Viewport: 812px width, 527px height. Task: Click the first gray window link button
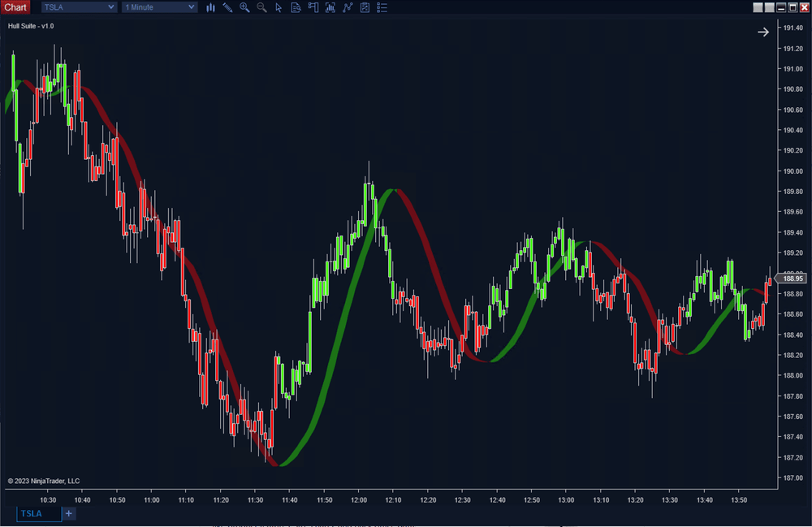758,7
